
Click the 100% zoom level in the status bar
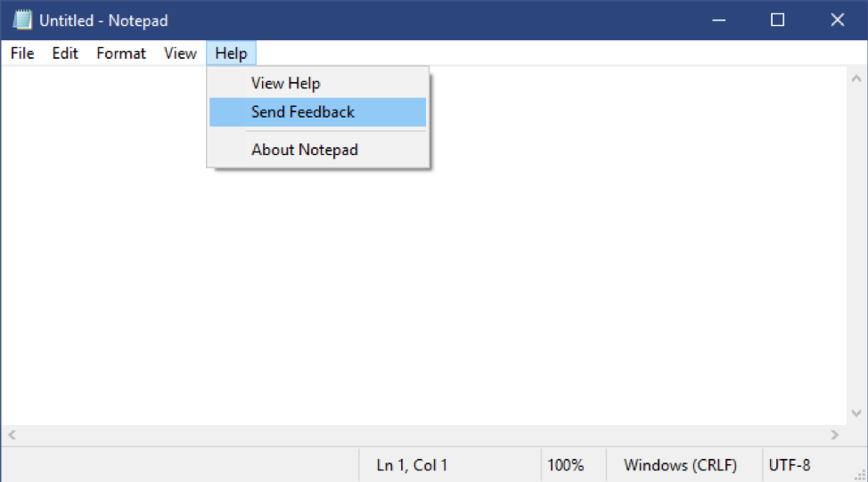tap(566, 465)
